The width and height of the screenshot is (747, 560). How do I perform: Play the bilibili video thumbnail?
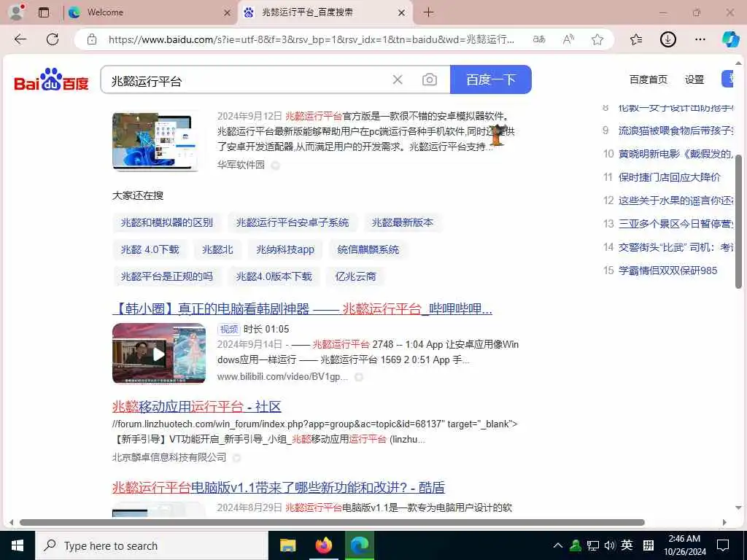(x=159, y=354)
